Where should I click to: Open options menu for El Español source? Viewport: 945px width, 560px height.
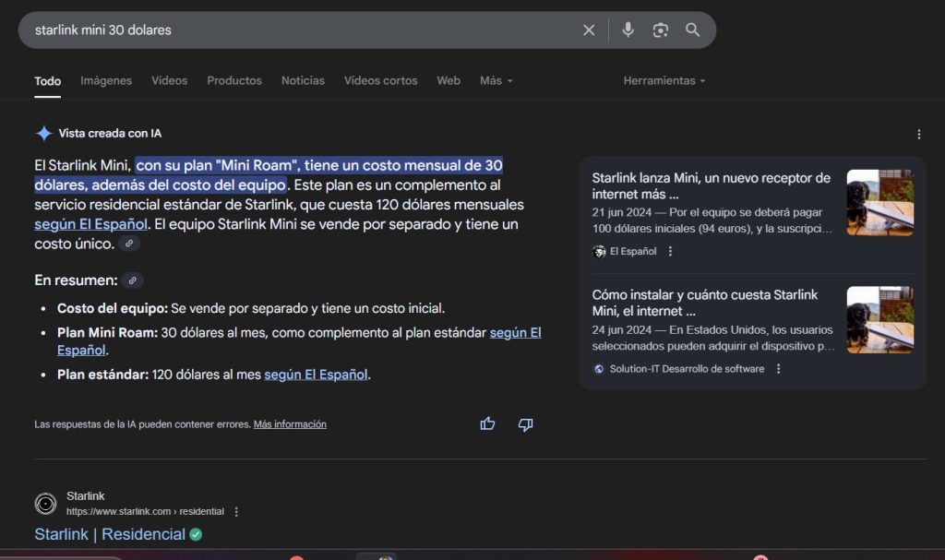670,251
